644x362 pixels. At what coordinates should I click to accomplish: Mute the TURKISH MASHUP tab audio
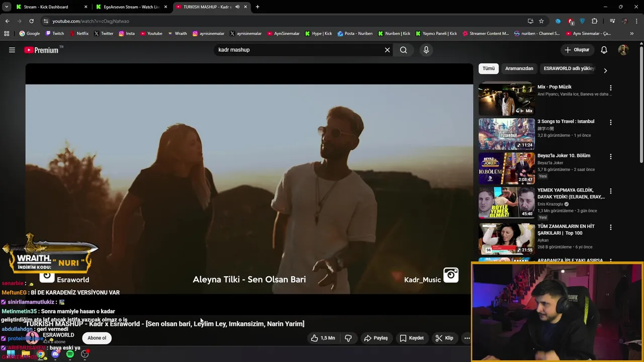[237, 7]
